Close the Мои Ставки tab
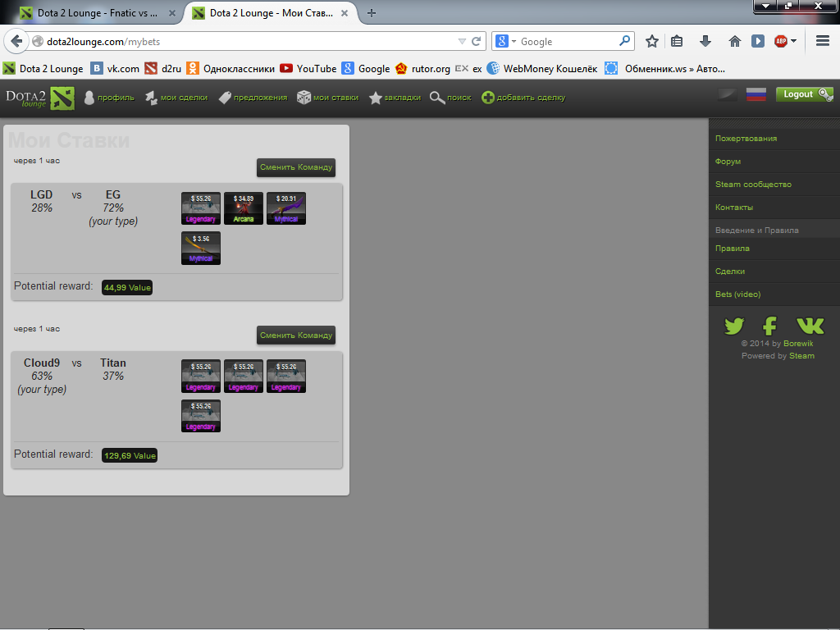The width and height of the screenshot is (840, 630). (345, 13)
